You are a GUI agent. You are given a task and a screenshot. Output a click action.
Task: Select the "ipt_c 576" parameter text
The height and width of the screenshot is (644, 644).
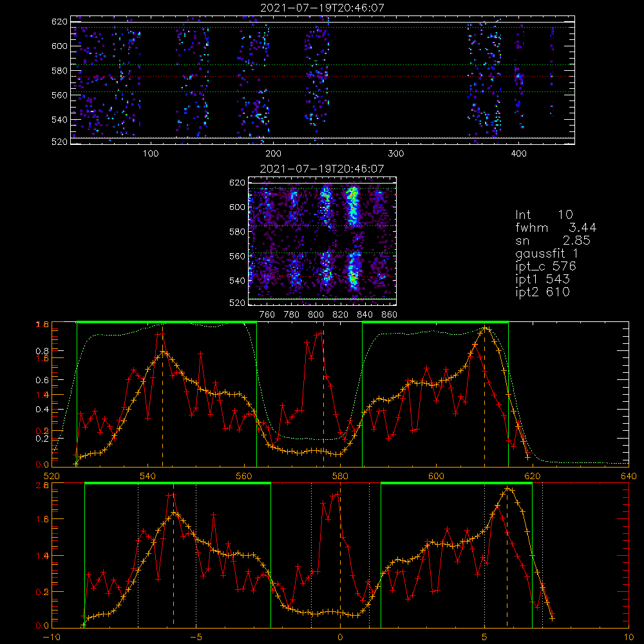click(546, 266)
